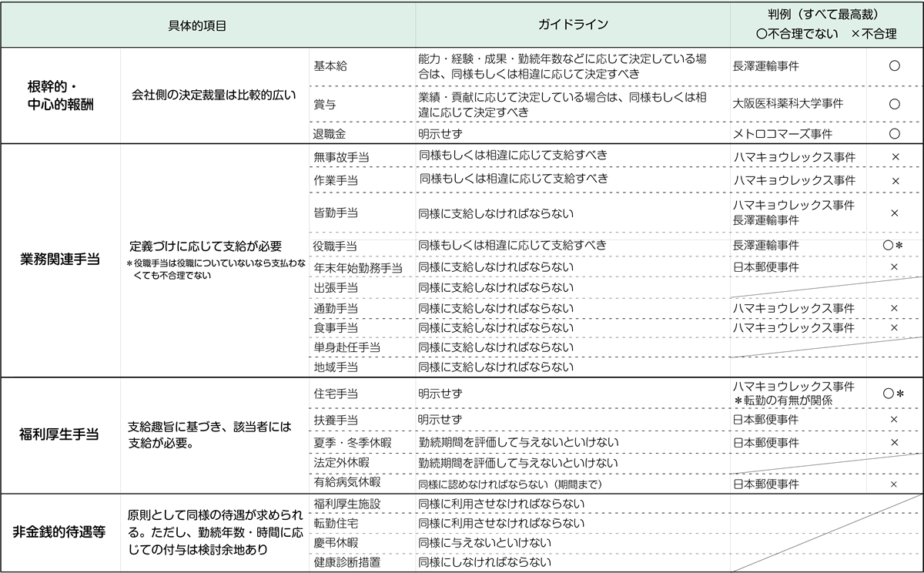Screen dimensions: 924x573
Task: Click 日本郵便事件 in the 年末年始勤務手当 row
Action: (766, 267)
